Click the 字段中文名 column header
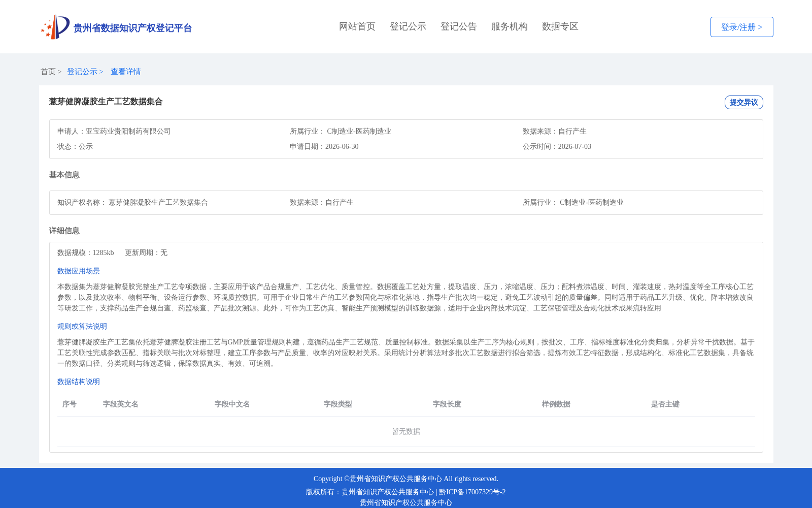The width and height of the screenshot is (812, 508). click(x=232, y=404)
